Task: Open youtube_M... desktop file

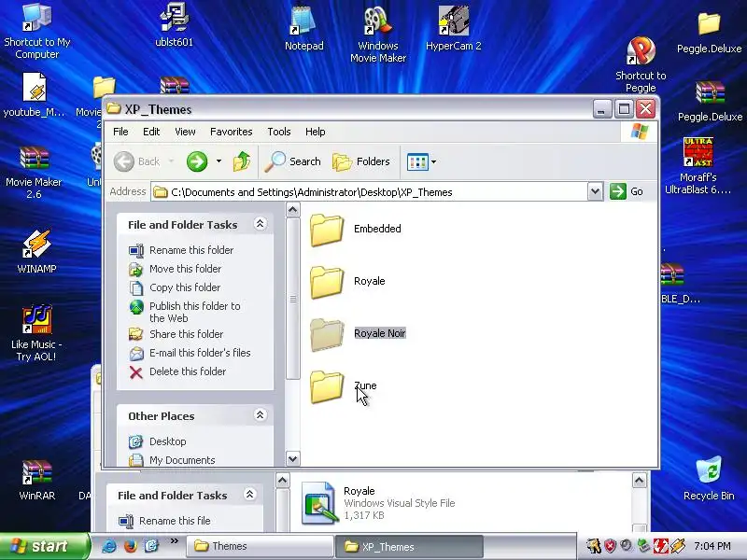Action: pyautogui.click(x=35, y=94)
